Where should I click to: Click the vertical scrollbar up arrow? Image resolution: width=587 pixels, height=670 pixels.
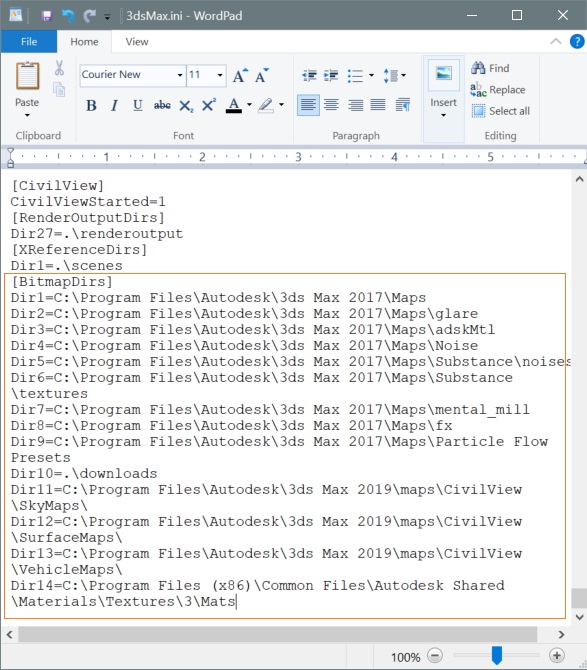(579, 179)
